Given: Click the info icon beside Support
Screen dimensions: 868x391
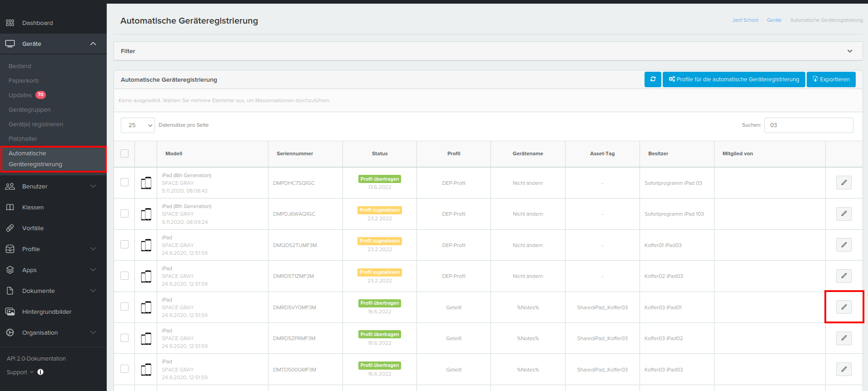Looking at the screenshot, I should (x=40, y=372).
